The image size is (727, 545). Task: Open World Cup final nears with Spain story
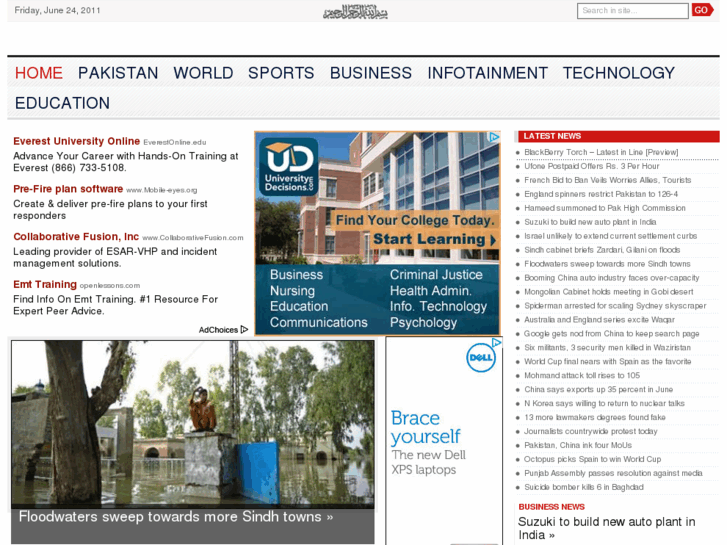pos(608,361)
